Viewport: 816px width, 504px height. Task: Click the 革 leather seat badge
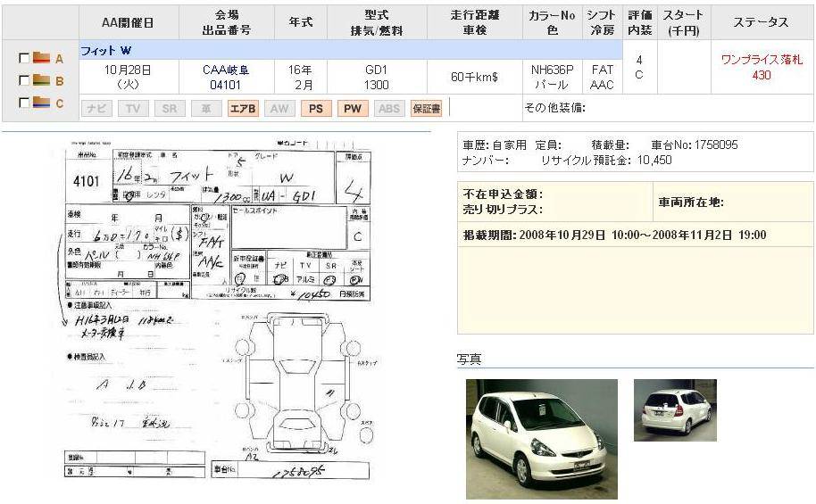206,108
